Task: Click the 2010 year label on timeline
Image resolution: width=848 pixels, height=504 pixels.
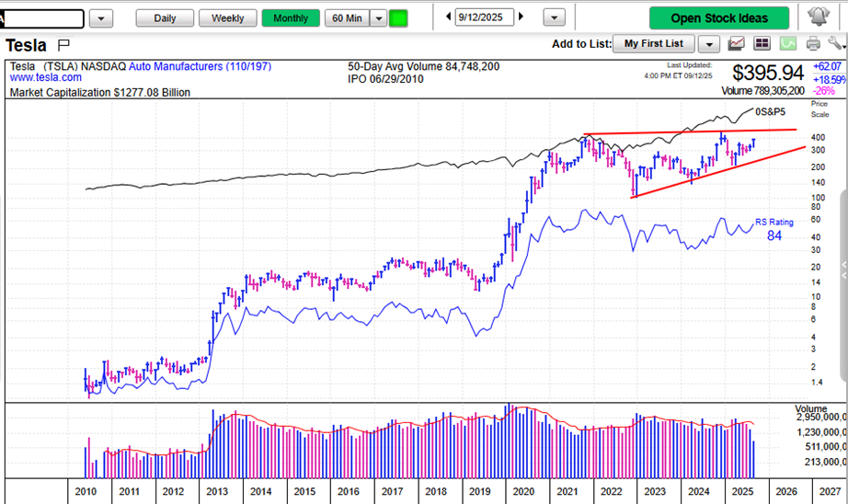Action: pos(86,491)
